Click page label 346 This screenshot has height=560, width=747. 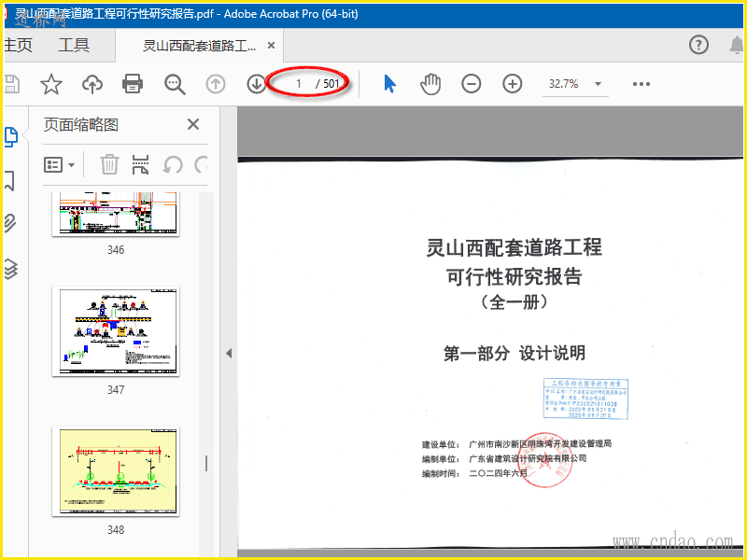116,250
